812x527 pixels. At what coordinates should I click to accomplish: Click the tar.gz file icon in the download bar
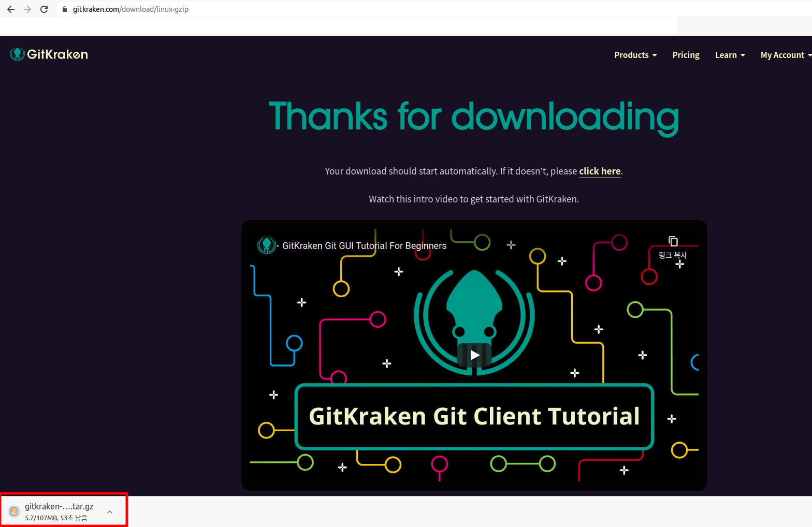coord(14,511)
